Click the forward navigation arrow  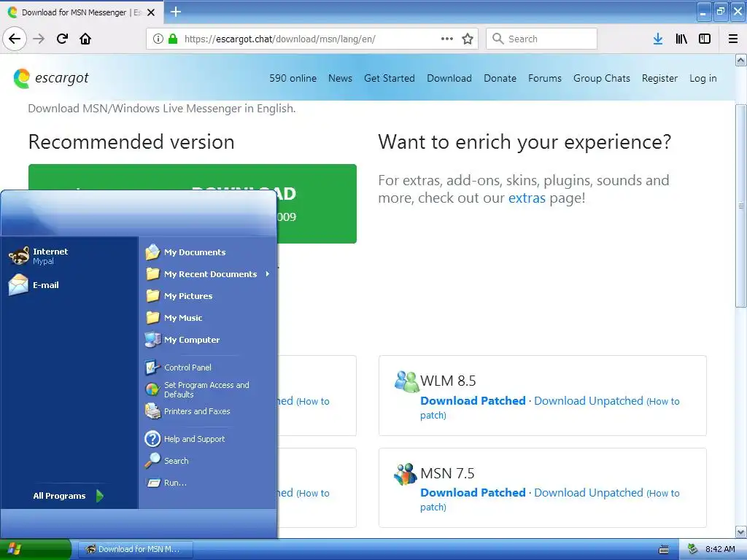[39, 39]
